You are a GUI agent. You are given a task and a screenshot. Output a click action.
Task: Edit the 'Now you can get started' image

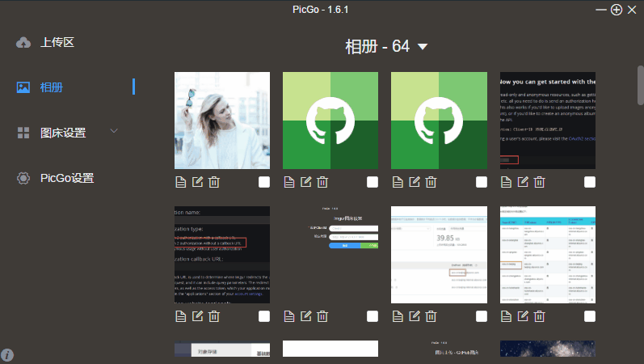click(523, 182)
